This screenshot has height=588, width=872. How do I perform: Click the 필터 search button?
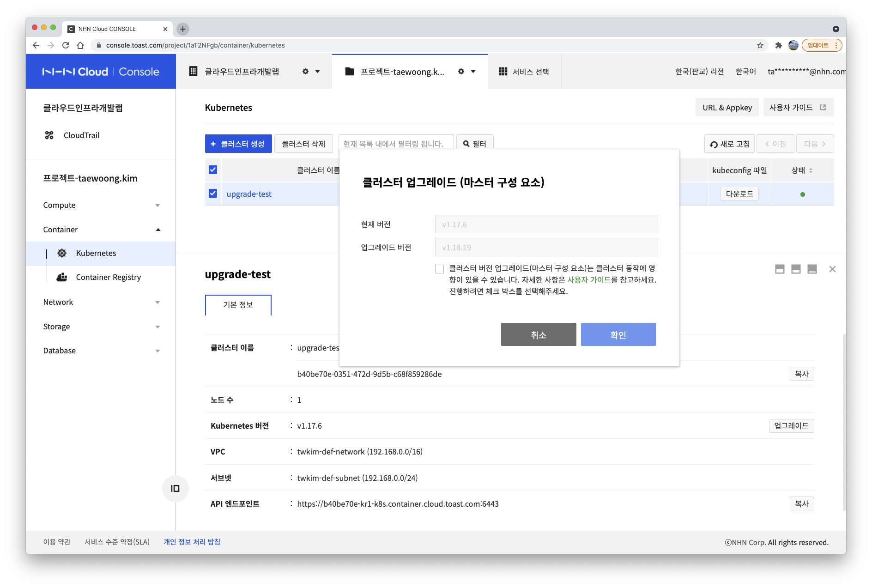point(475,144)
